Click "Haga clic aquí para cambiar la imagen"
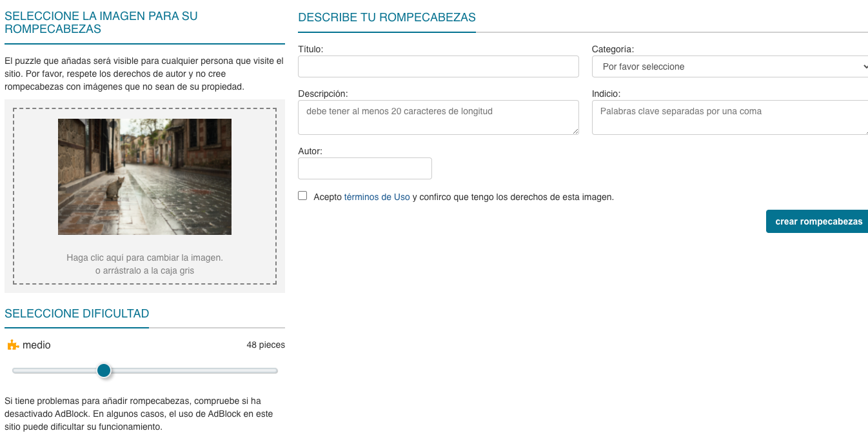Viewport: 868px width, 433px height. point(144,257)
